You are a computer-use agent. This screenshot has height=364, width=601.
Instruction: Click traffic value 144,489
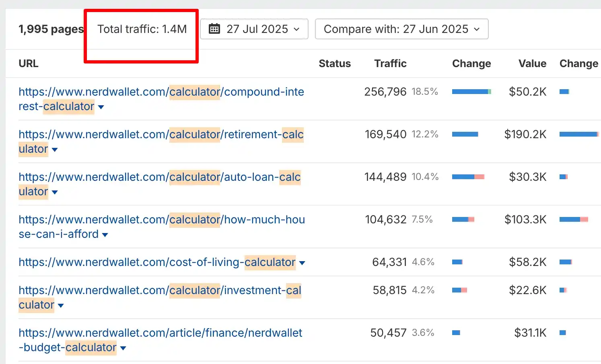tap(385, 177)
